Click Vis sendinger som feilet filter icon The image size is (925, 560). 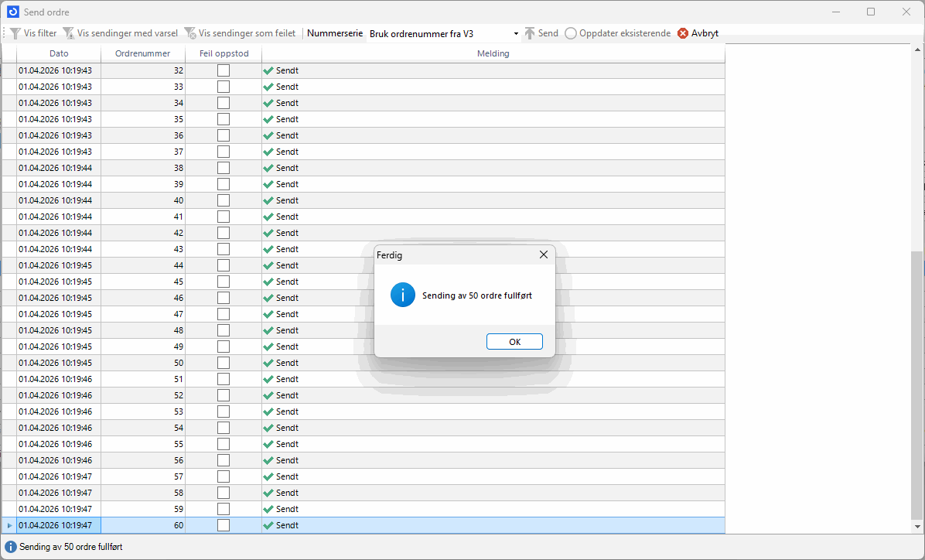(189, 33)
